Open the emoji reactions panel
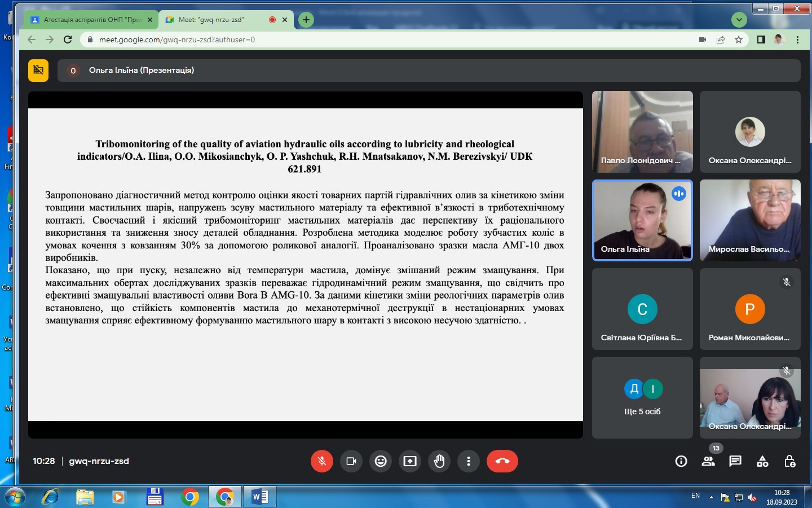 coord(381,461)
